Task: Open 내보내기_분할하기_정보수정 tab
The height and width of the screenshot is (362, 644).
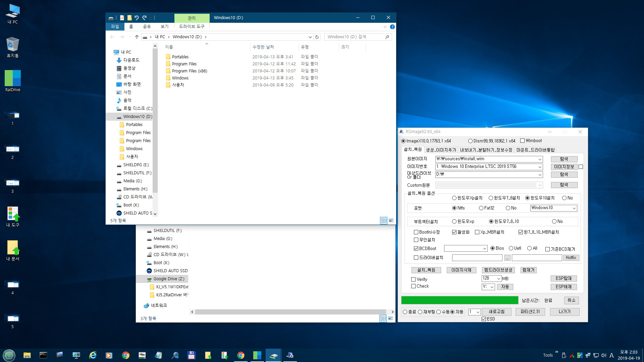Action: point(486,150)
